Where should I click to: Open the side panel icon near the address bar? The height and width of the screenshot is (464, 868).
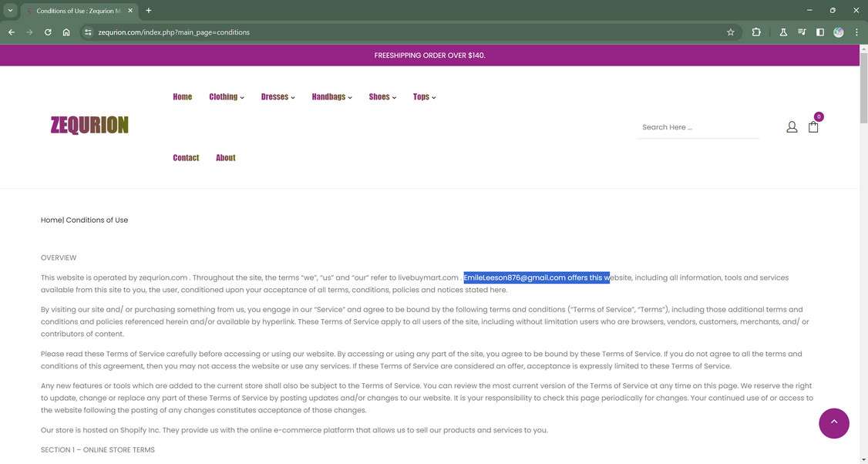click(x=819, y=32)
